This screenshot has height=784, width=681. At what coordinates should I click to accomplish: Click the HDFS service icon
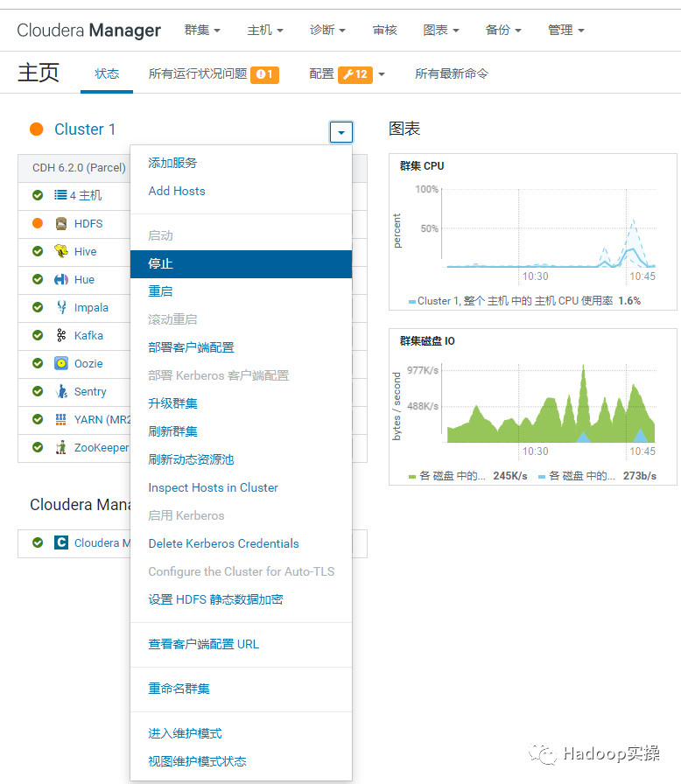click(61, 223)
